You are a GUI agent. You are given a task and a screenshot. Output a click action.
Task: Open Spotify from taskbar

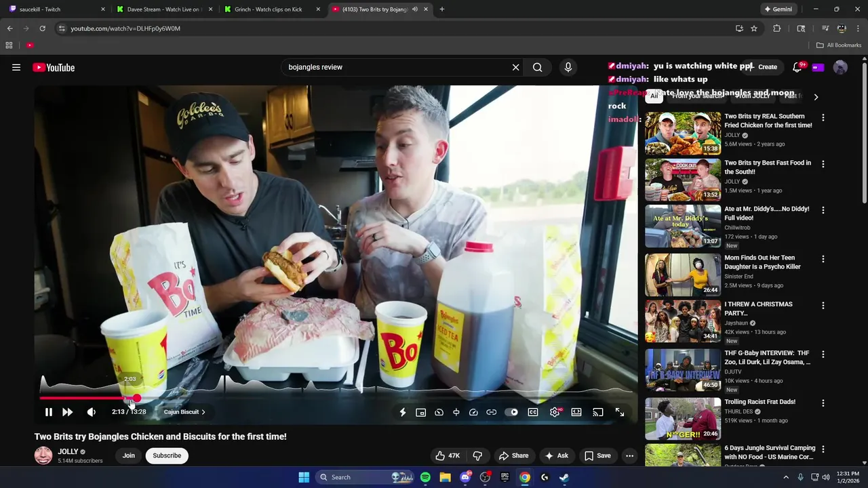coord(425,477)
